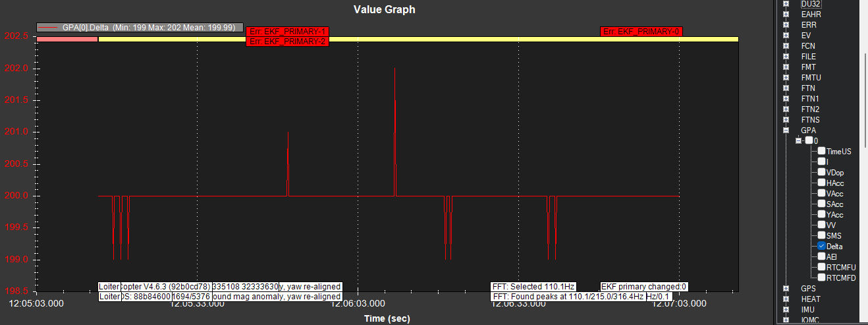Expand the IMU message group
Screen dimensions: 868x325
(x=786, y=310)
